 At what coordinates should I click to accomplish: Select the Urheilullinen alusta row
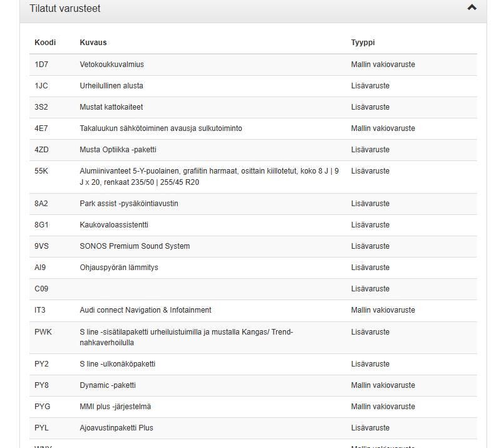111,86
